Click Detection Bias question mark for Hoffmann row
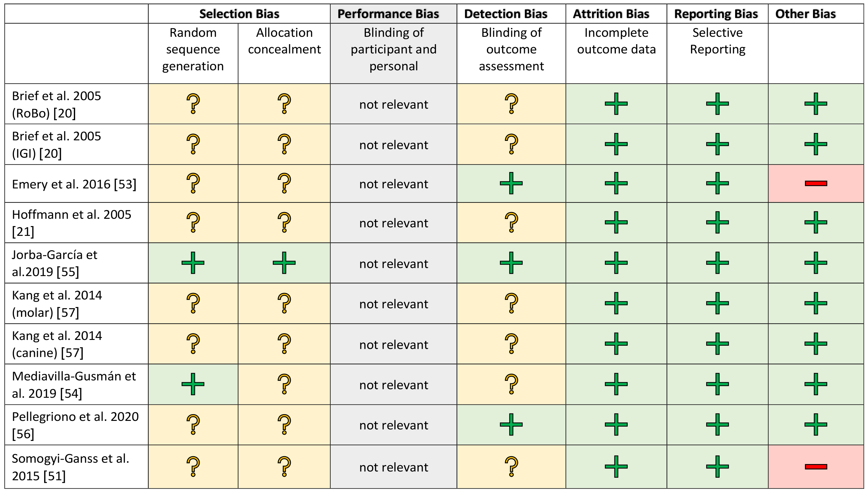Viewport: 868px width, 493px height. tap(511, 222)
